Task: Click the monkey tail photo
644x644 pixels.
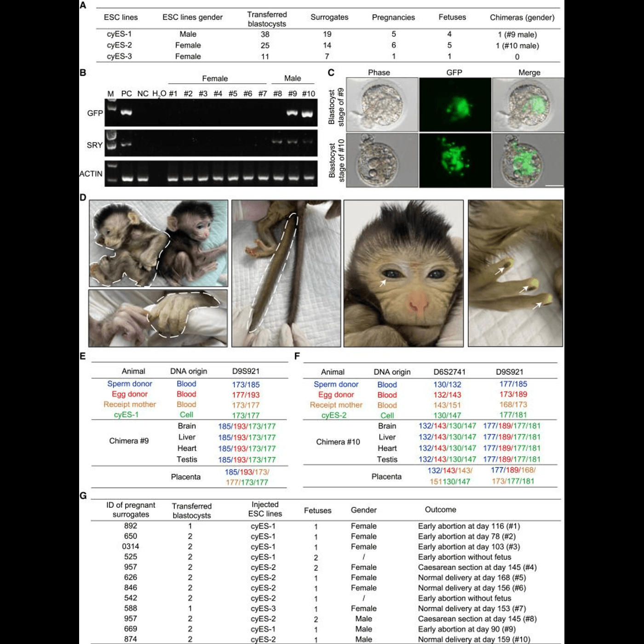Action: [x=286, y=273]
